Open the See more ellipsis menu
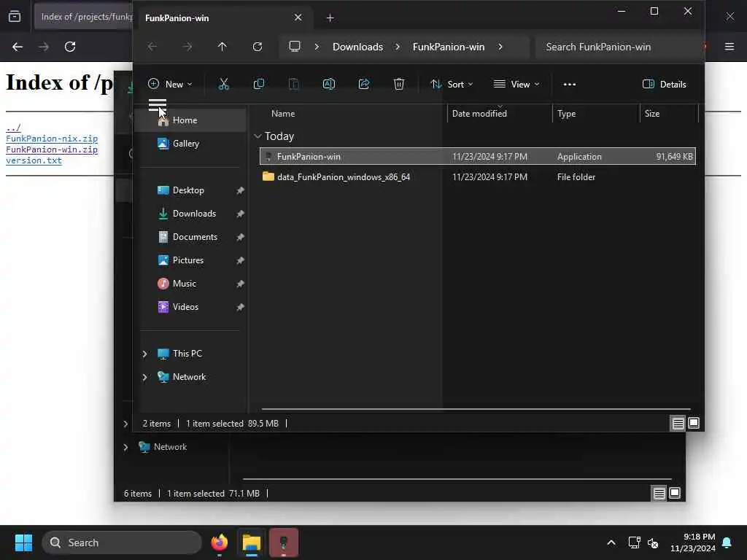Image resolution: width=747 pixels, height=560 pixels. tap(569, 85)
